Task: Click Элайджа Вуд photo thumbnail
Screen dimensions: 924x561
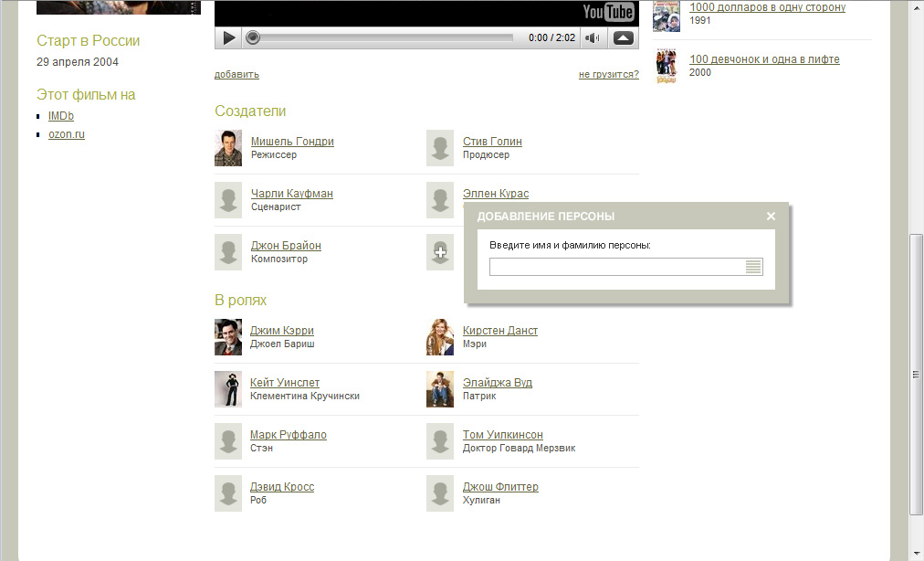Action: click(440, 388)
